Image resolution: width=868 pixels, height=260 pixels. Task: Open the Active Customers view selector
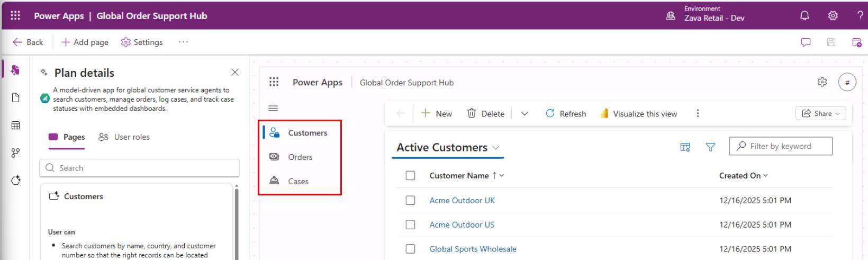point(448,148)
